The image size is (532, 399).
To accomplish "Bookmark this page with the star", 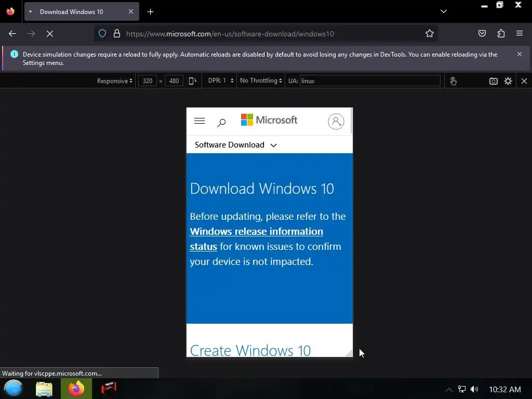I will point(430,34).
